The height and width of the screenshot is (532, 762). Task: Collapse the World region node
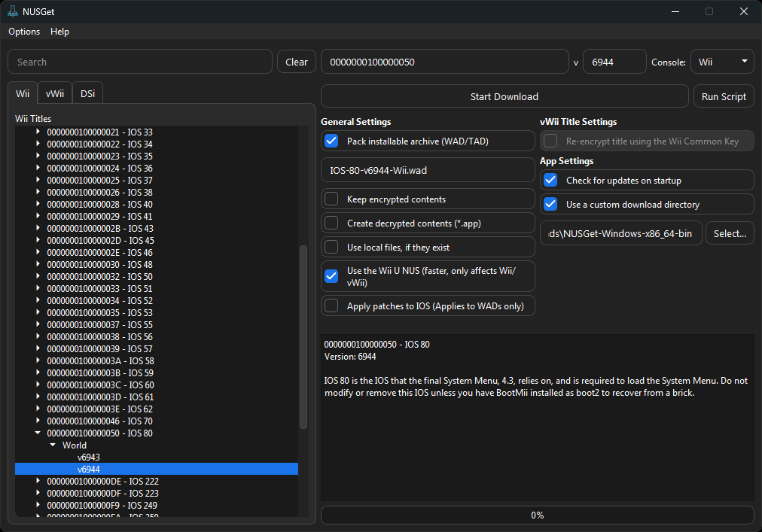pos(53,445)
